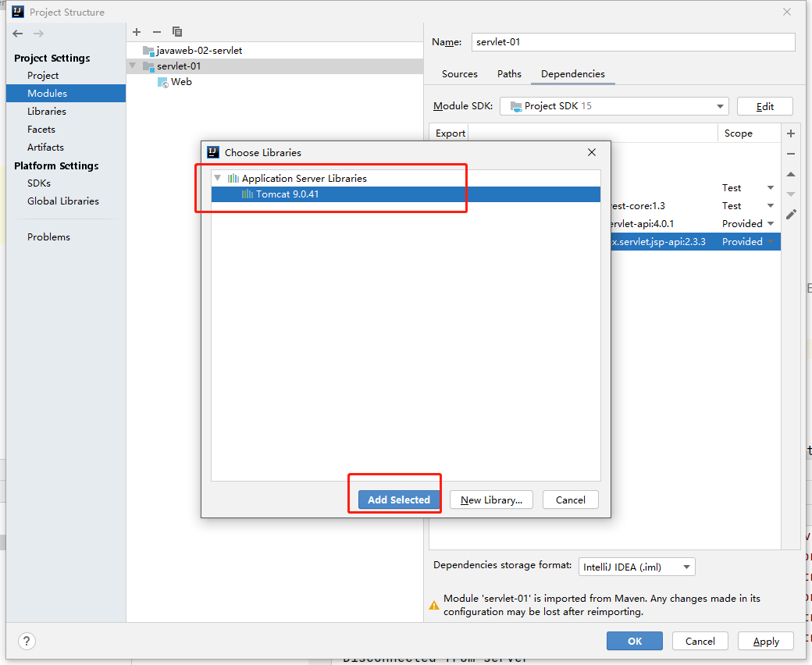Click the forward navigation arrow
This screenshot has width=812, height=665.
click(38, 34)
